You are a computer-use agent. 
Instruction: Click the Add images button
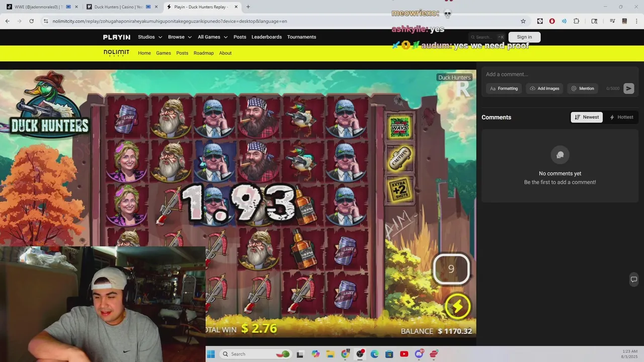tap(544, 88)
